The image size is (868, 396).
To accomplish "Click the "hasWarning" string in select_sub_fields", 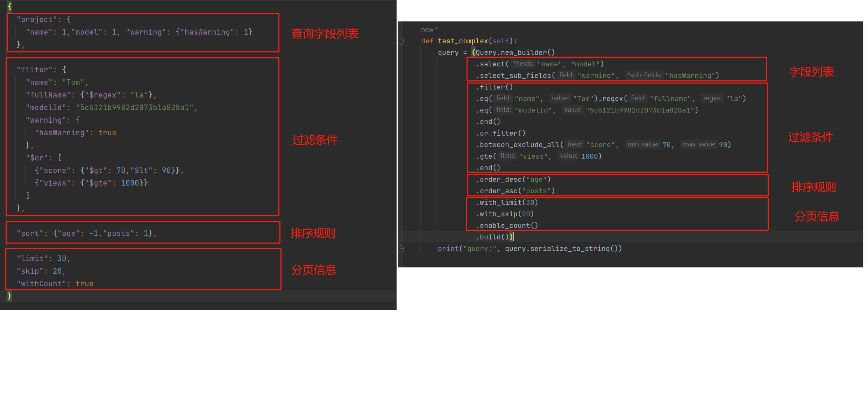I will click(x=690, y=75).
